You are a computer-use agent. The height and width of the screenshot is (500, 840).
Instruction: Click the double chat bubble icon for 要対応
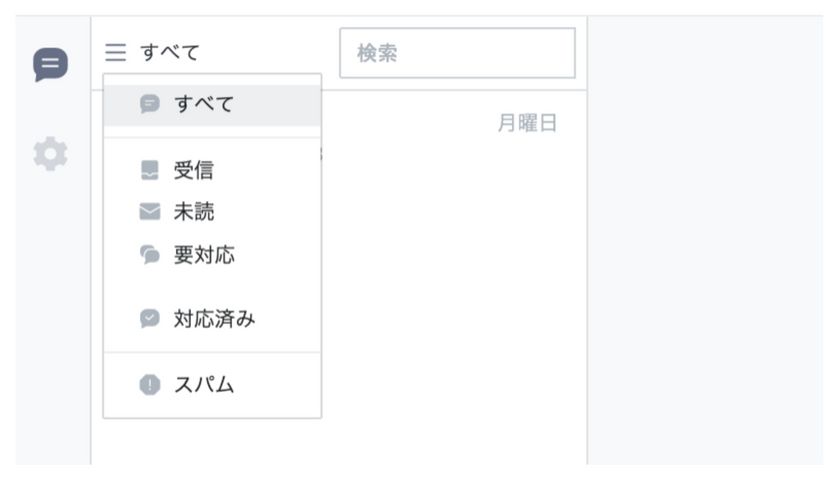click(x=149, y=255)
